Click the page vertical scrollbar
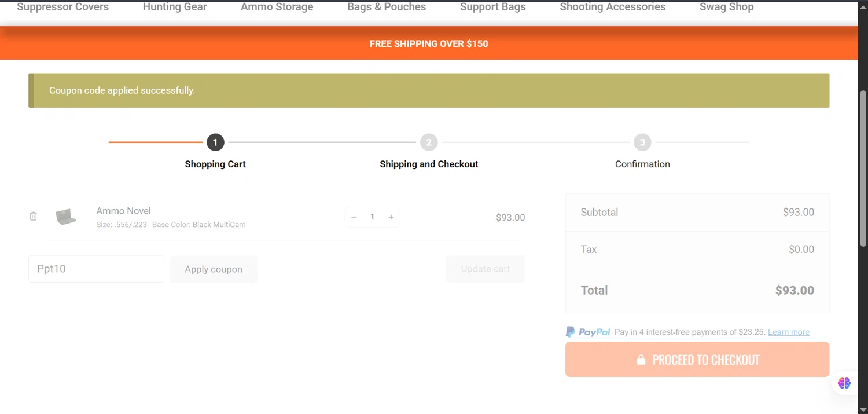 click(x=863, y=168)
